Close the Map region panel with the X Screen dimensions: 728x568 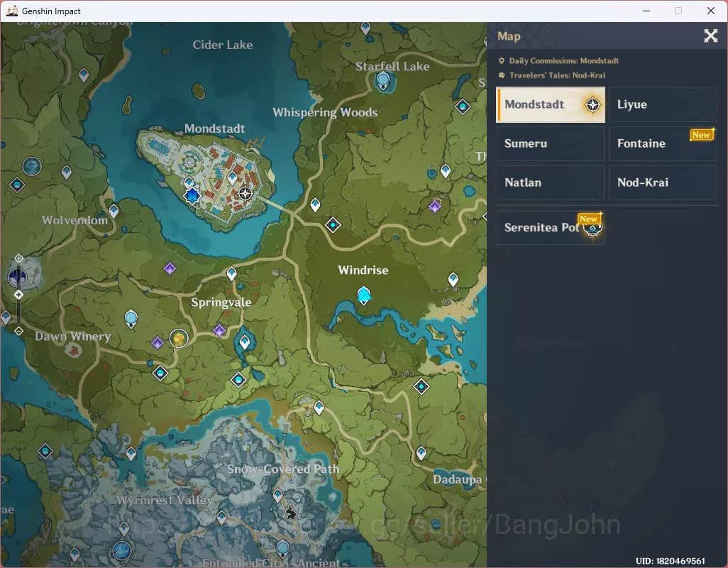tap(710, 35)
